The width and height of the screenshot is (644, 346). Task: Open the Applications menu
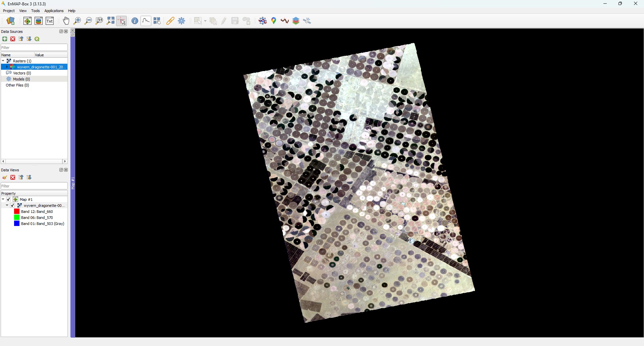click(x=54, y=11)
